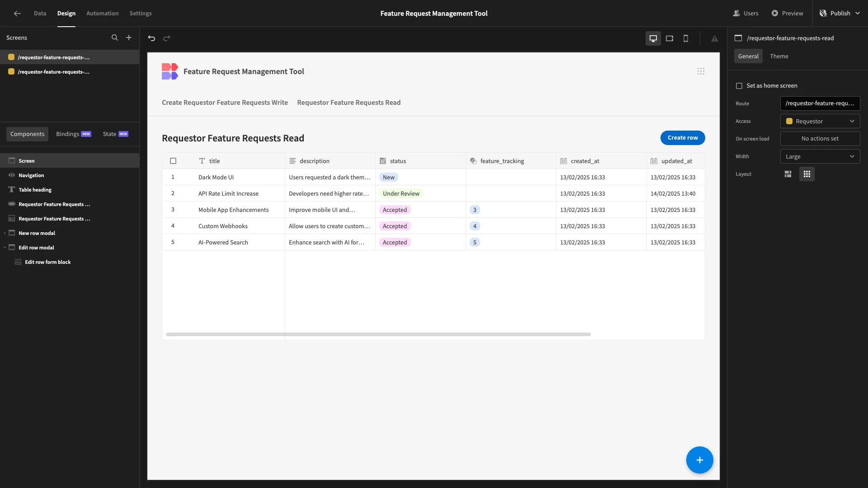Select the Table heading component

coord(70,190)
